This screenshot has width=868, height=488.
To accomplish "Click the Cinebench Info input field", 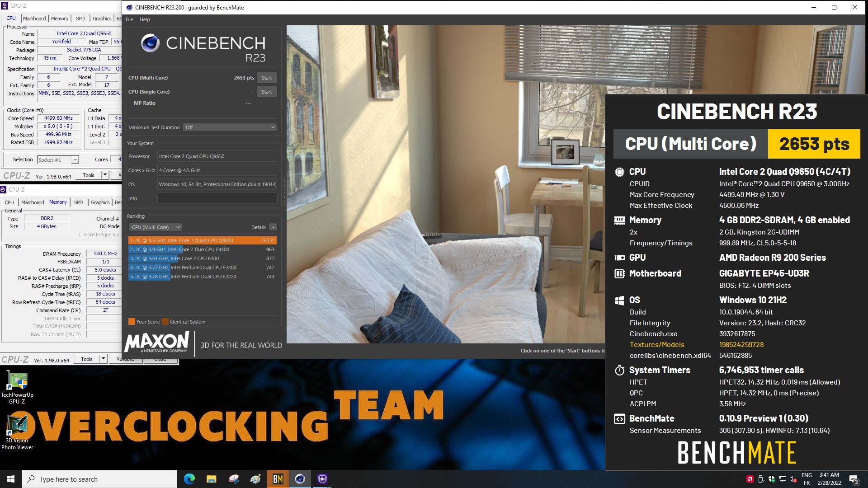I will (x=217, y=198).
